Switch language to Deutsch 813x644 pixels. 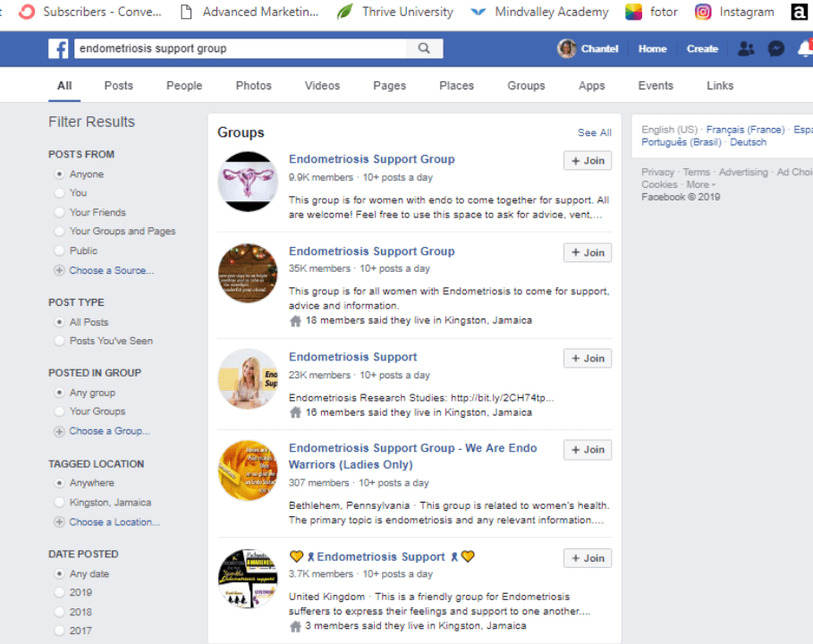(749, 142)
